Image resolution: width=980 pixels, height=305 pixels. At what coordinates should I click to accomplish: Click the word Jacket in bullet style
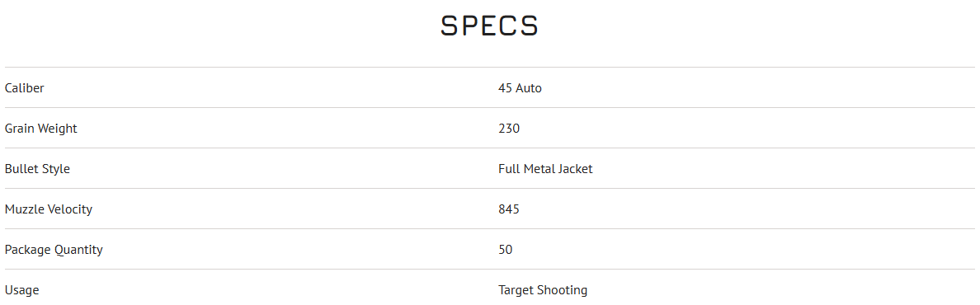click(576, 169)
